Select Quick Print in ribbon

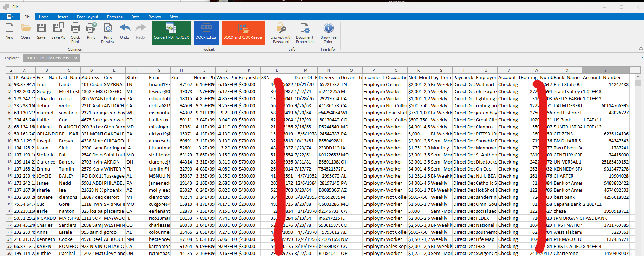pos(75,32)
